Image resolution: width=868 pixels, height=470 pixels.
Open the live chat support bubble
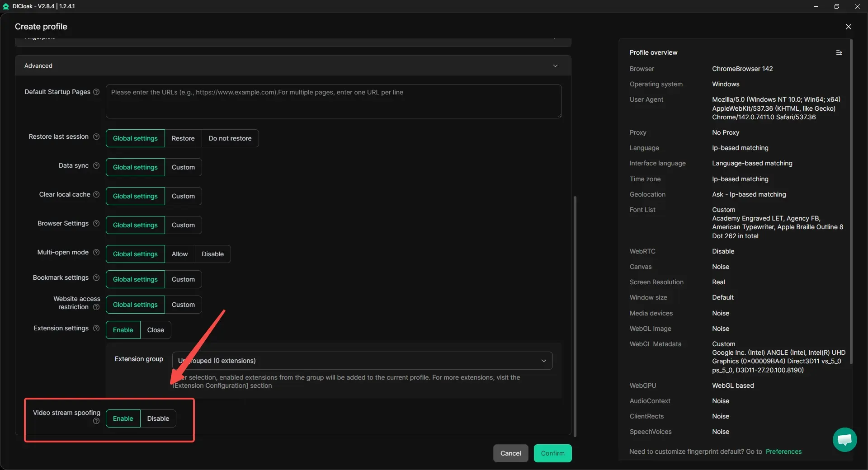click(844, 439)
